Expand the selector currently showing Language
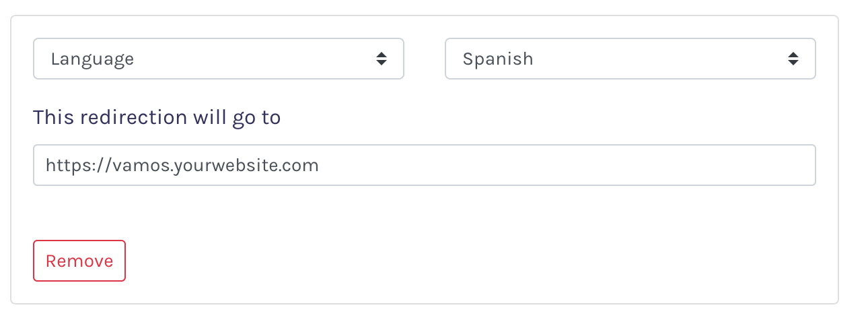This screenshot has width=868, height=318. [x=218, y=59]
